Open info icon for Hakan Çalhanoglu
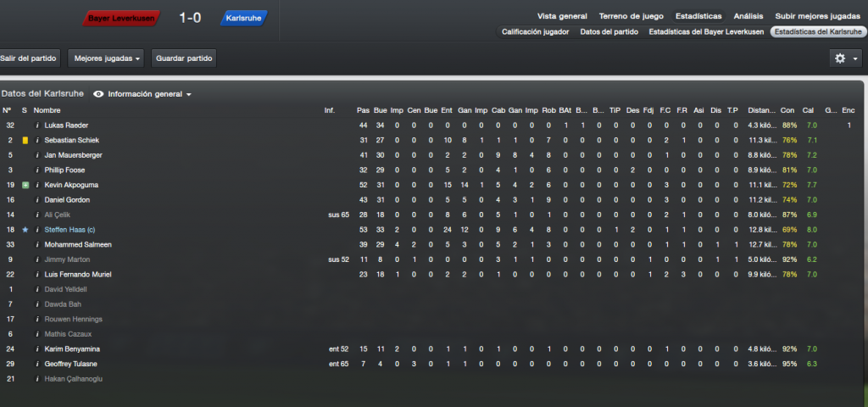 pos(37,379)
